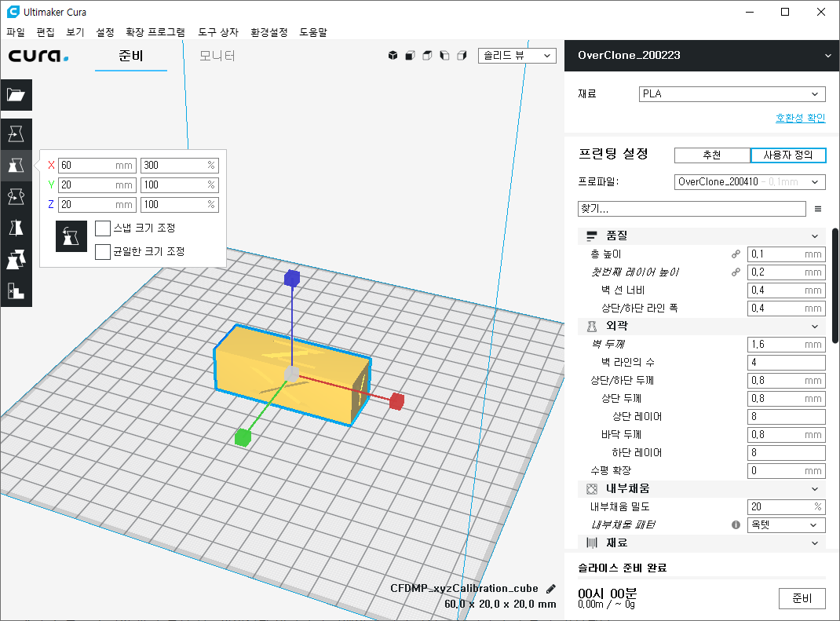Screen dimensions: 840x621
Task: Open 내부채움 패턴 옥텟 dropdown
Action: [x=786, y=525]
